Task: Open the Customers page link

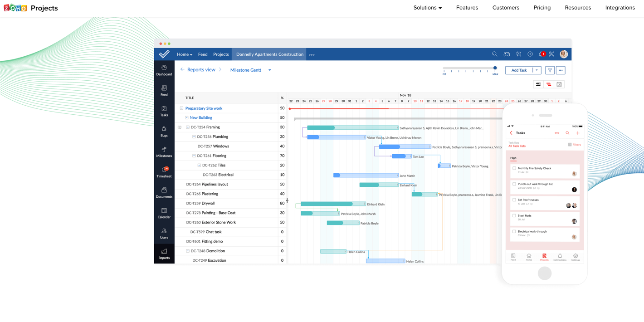Action: coord(506,8)
